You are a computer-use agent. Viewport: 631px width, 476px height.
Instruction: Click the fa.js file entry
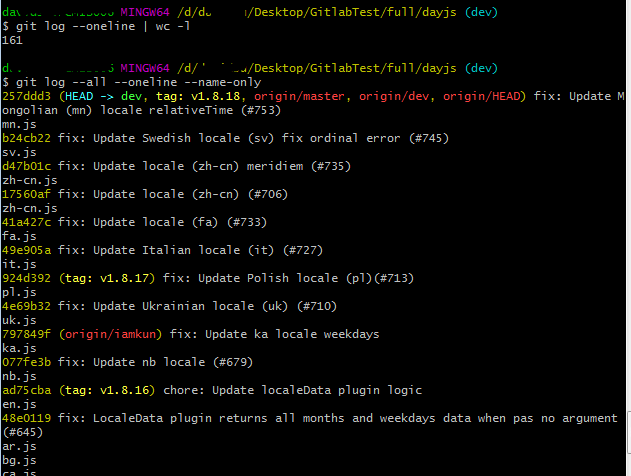pyautogui.click(x=19, y=235)
